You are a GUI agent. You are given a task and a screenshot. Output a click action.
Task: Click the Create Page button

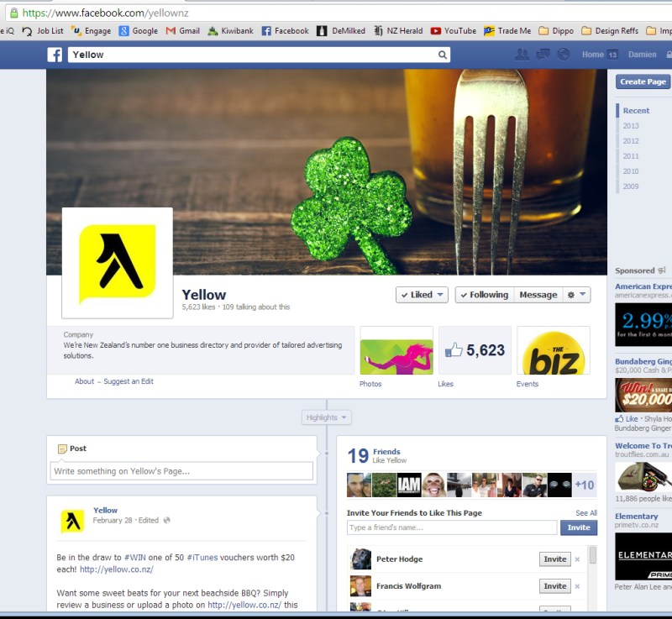point(643,81)
